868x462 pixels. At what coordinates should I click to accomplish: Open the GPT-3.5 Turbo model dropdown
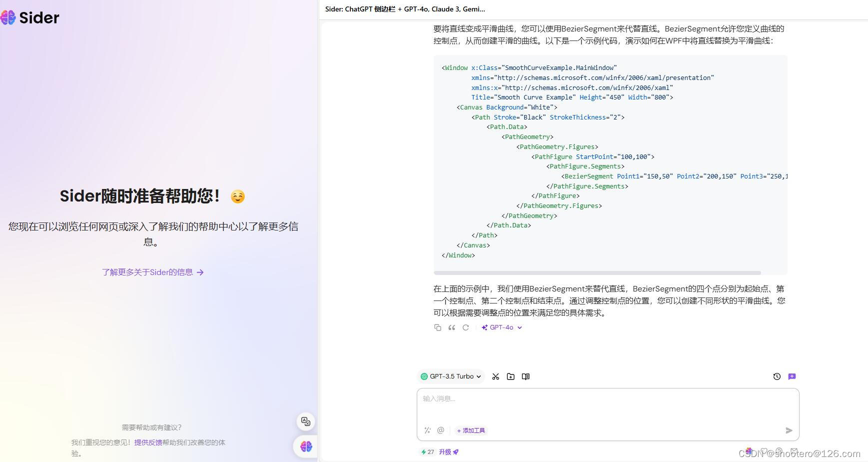pyautogui.click(x=451, y=376)
